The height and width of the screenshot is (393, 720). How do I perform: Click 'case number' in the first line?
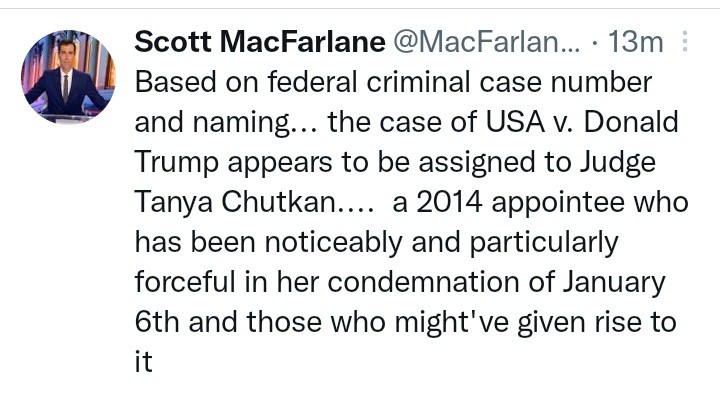pyautogui.click(x=565, y=83)
